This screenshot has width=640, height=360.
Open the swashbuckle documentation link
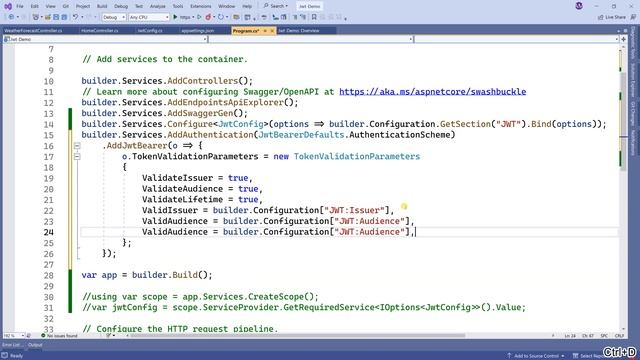click(x=432, y=92)
